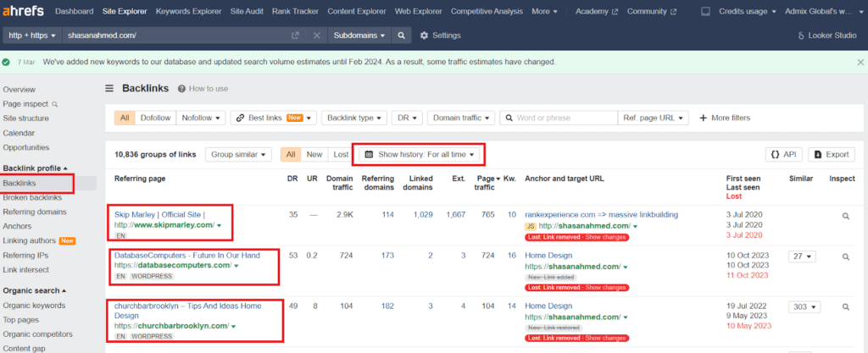Clear the shasanahmed.com URL with X icon

tap(317, 36)
